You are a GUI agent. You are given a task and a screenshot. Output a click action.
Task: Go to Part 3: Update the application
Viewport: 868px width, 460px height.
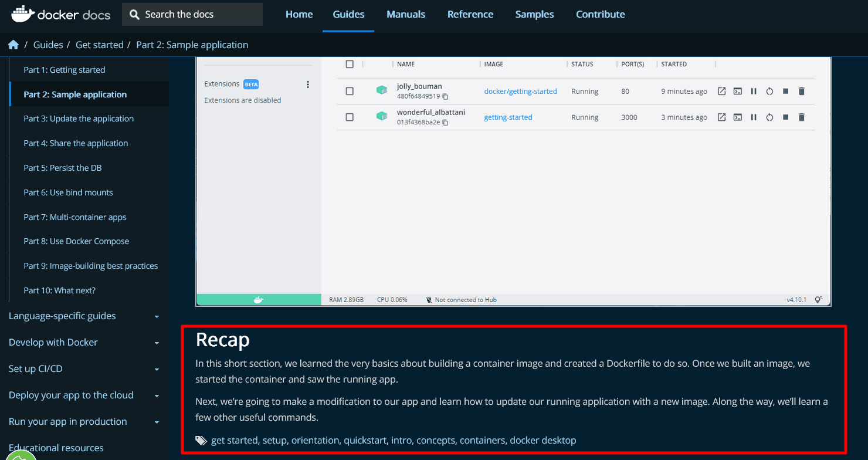click(79, 119)
